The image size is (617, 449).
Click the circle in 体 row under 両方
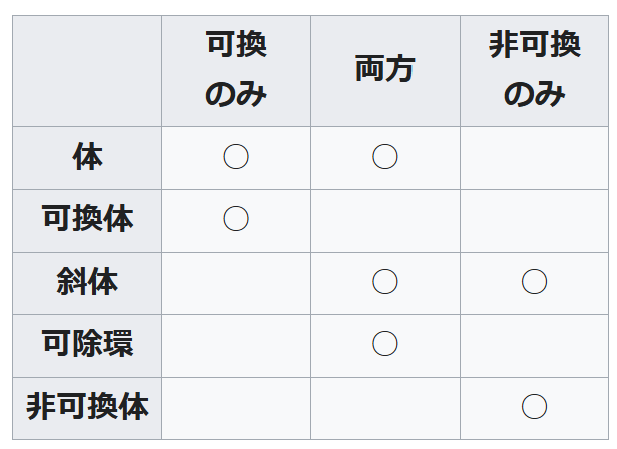coord(385,157)
